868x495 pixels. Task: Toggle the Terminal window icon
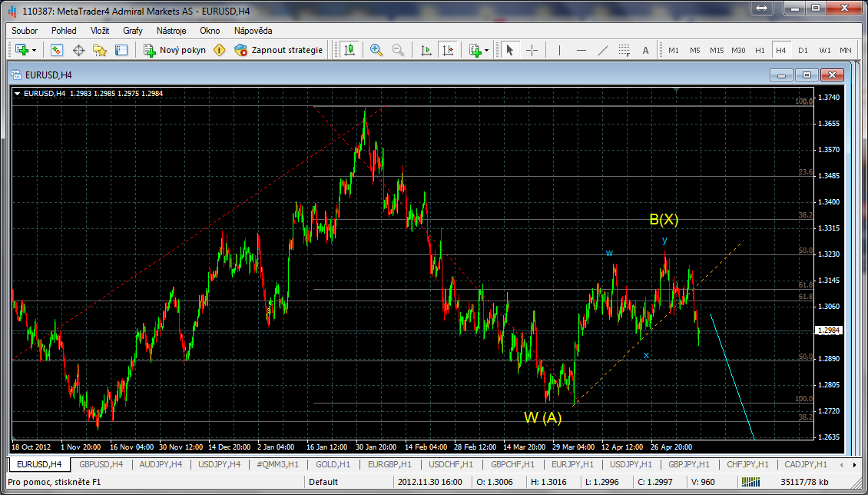click(121, 50)
